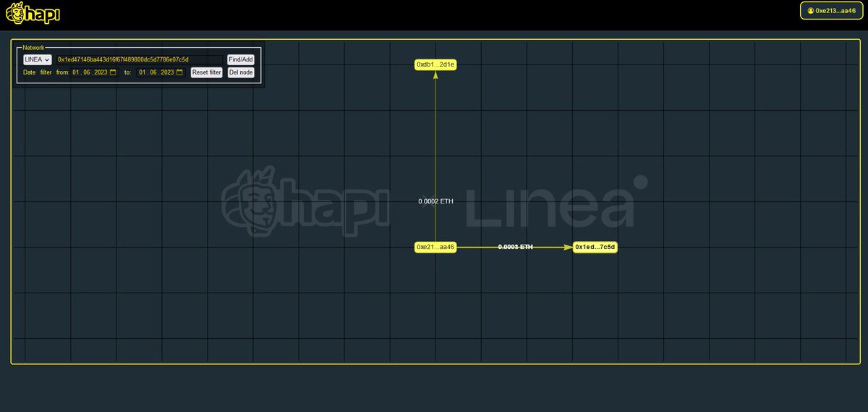Select the 0xe21...aa46 graph node

pos(435,247)
